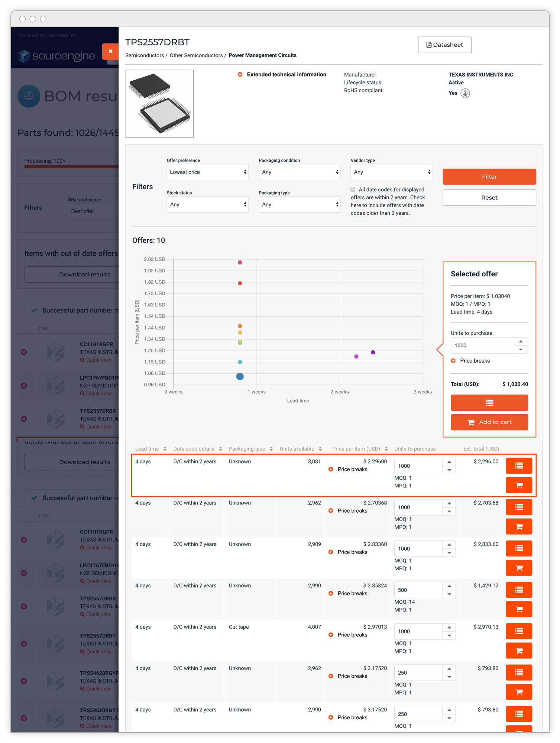560x743 pixels.
Task: Select the red chart point at 1.82 USD
Action: point(240,283)
